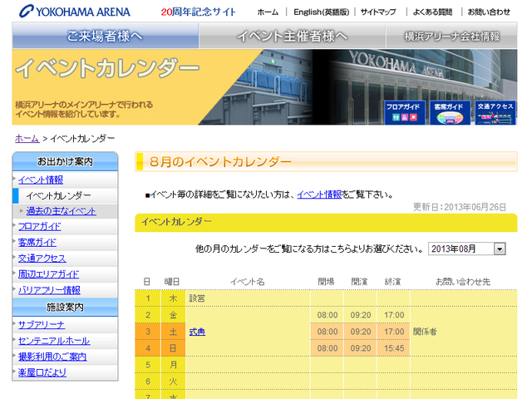
Task: Switch to English(英語版) page
Action: pos(321,12)
